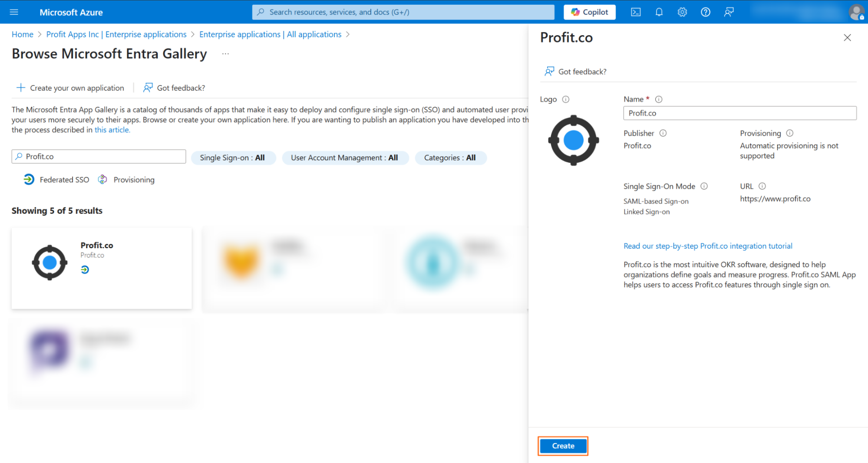Click the Single Sign-On Mode info icon
Image resolution: width=868 pixels, height=463 pixels.
(704, 186)
